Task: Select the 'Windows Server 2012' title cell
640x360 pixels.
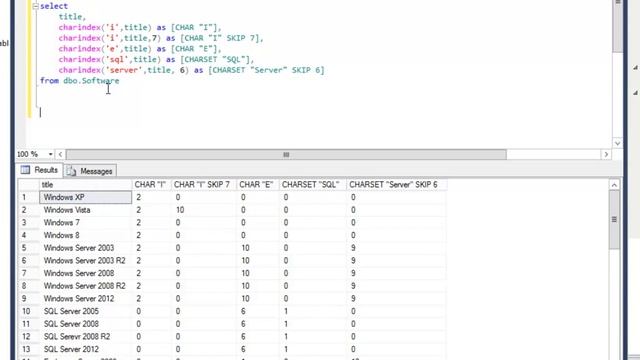Action: [86, 299]
